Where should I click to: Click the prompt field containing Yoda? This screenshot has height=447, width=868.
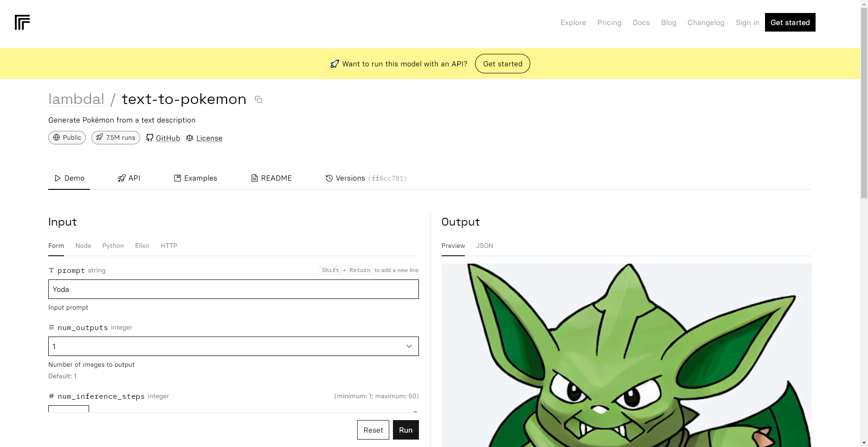pos(233,289)
